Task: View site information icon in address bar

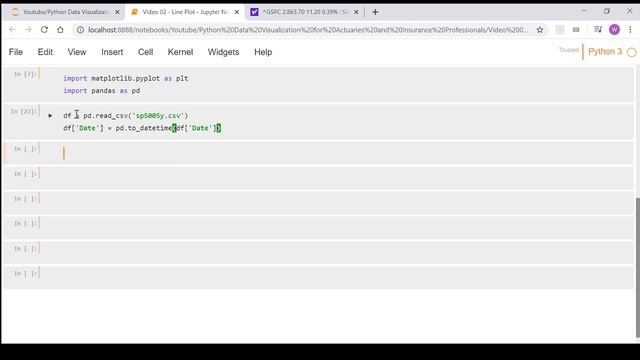Action: [80, 30]
